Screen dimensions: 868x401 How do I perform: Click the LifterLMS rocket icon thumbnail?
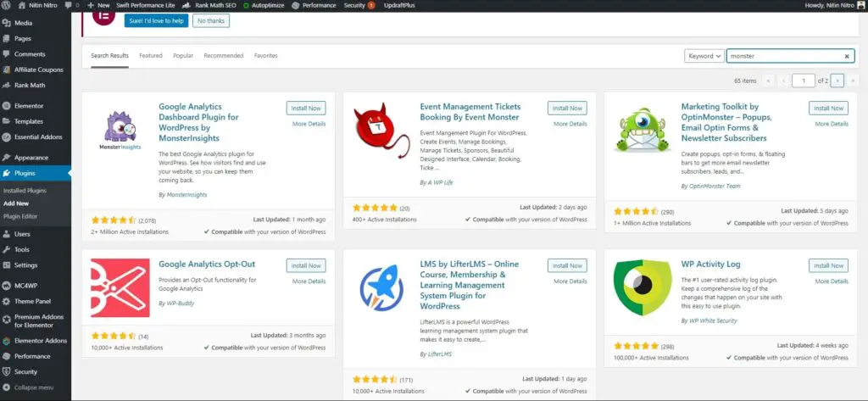pyautogui.click(x=381, y=288)
